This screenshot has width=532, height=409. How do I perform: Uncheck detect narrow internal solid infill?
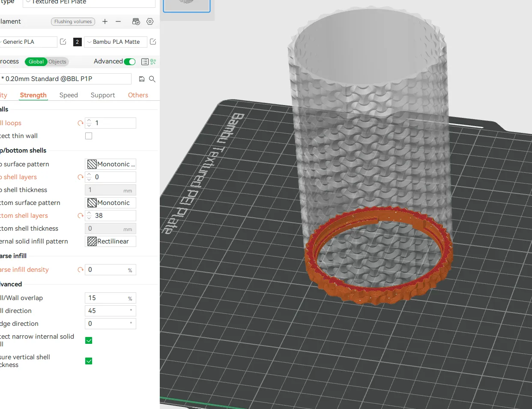coord(89,340)
